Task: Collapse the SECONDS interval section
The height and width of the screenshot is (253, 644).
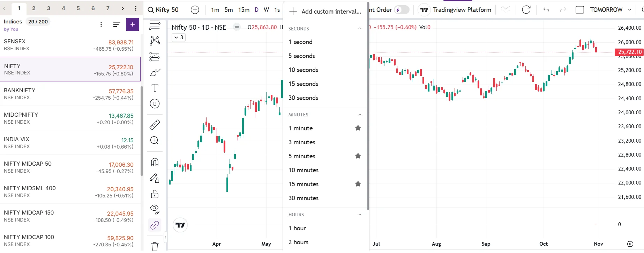Action: click(360, 28)
